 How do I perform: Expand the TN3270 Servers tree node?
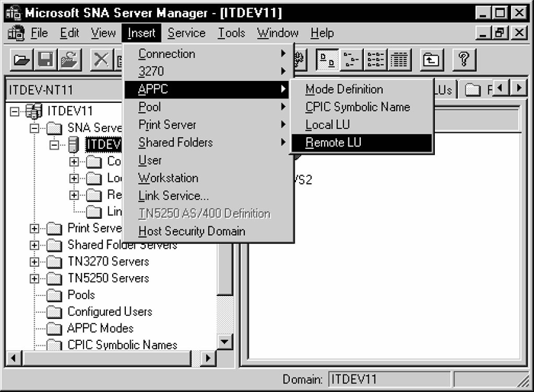[x=34, y=262]
